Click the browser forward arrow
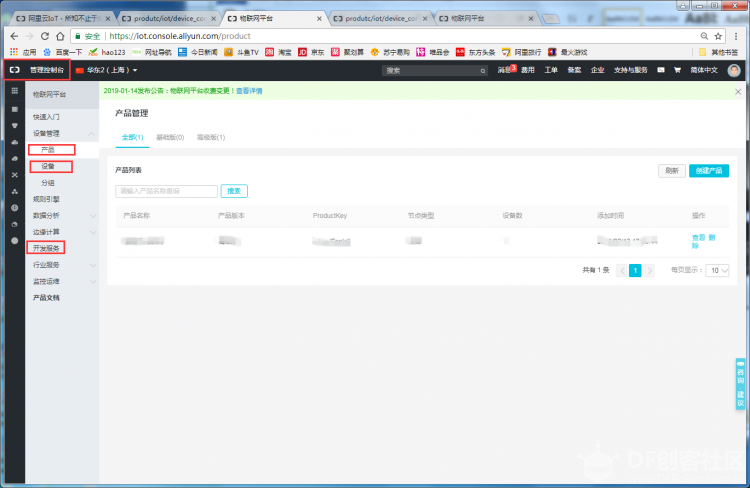750x488 pixels. [x=29, y=36]
